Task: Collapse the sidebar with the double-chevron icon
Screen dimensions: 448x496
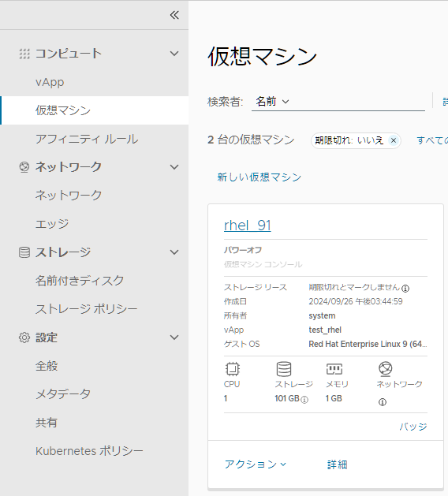Action: [x=174, y=15]
